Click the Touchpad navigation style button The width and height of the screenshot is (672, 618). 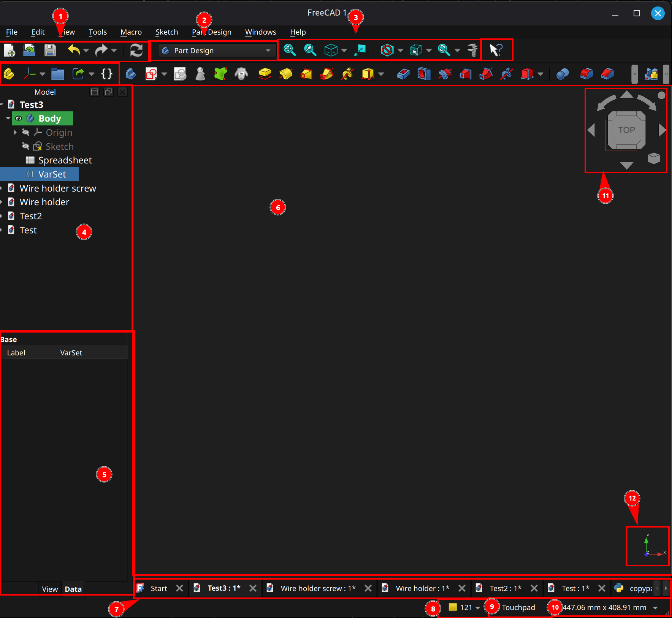pos(518,607)
